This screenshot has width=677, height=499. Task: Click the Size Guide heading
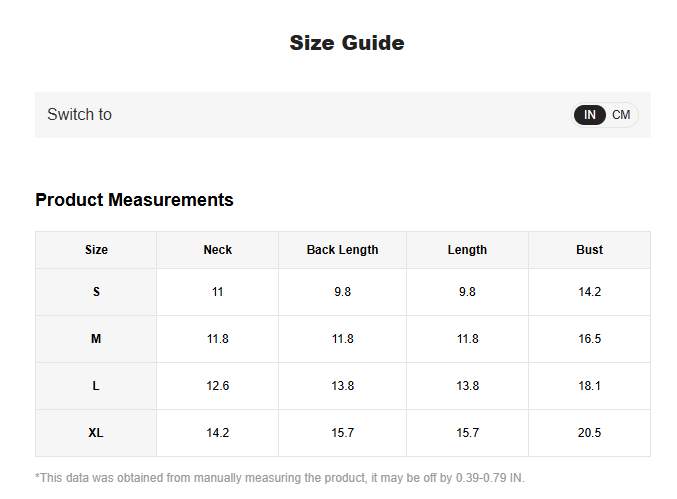347,43
